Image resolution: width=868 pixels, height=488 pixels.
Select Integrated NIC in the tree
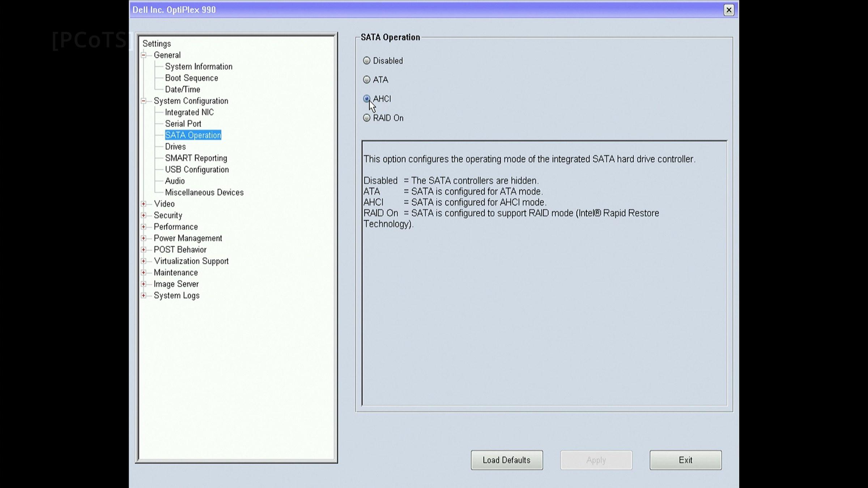click(x=189, y=112)
